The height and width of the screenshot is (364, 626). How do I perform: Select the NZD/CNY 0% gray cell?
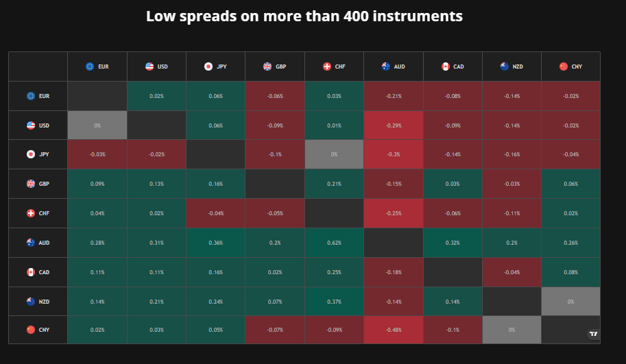(571, 302)
